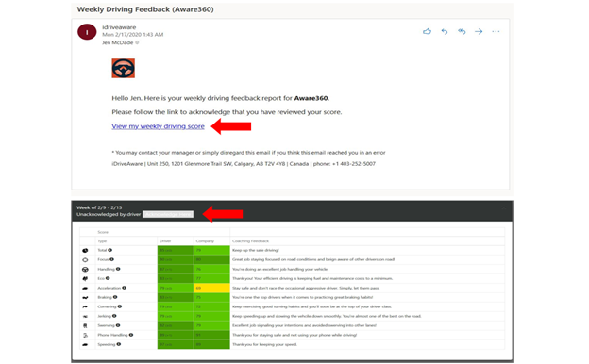Reply all using the double-arrow icon

(x=462, y=31)
